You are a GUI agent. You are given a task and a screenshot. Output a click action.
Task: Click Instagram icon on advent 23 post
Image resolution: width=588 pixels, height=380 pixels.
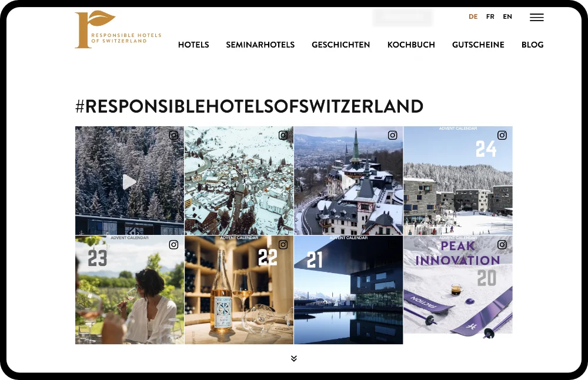(x=173, y=245)
